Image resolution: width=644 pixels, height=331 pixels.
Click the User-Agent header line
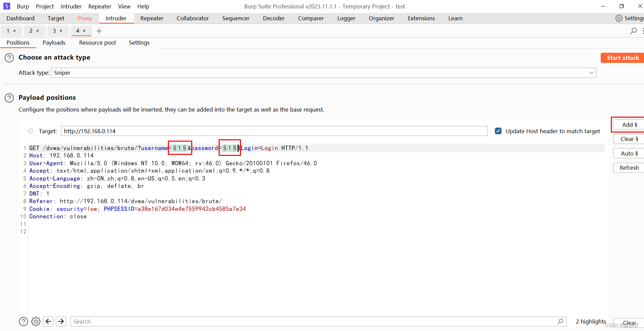click(173, 163)
